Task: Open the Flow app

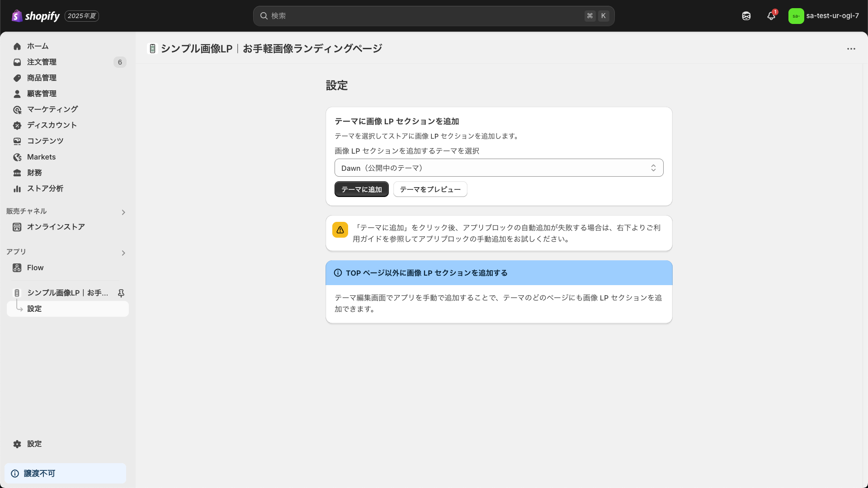Action: 35,267
